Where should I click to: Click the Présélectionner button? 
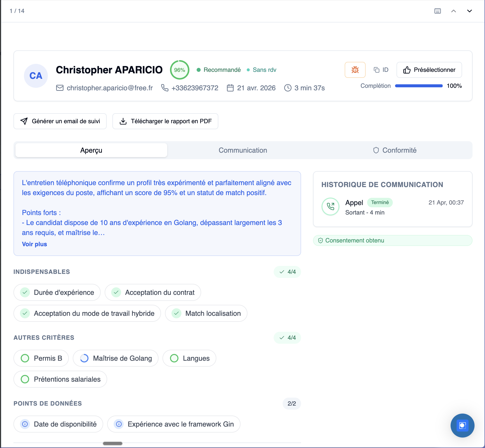tap(429, 70)
